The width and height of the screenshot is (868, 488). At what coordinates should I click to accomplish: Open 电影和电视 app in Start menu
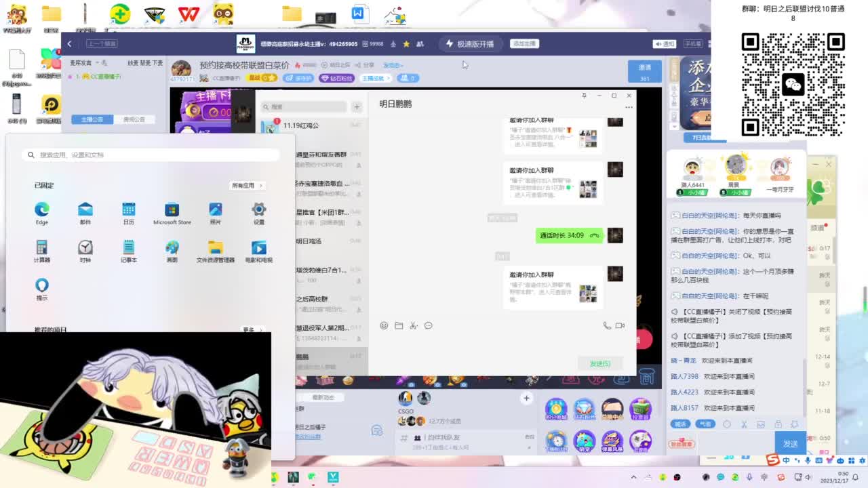tap(259, 251)
